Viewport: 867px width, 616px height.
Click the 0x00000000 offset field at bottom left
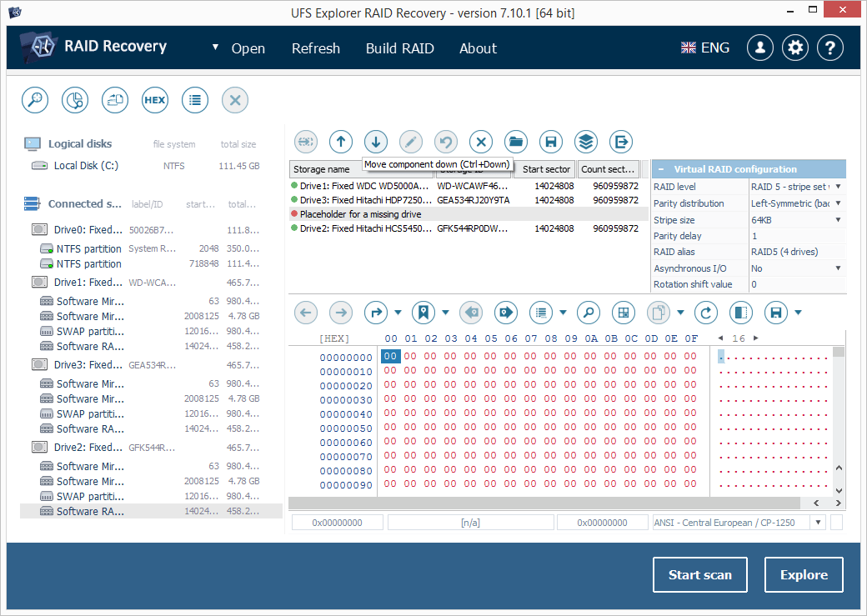338,523
